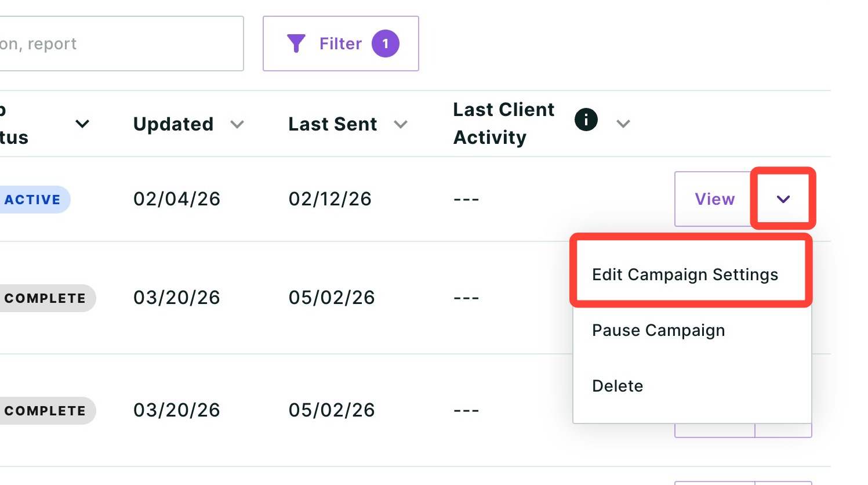Click View on the active campaign row
Viewport: 868px width, 485px height.
pyautogui.click(x=714, y=199)
